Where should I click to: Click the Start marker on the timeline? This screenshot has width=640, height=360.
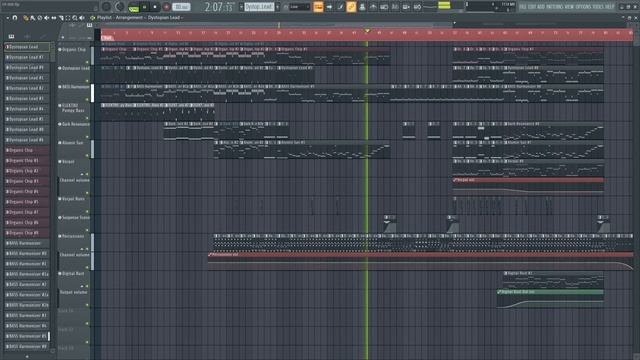[107, 38]
